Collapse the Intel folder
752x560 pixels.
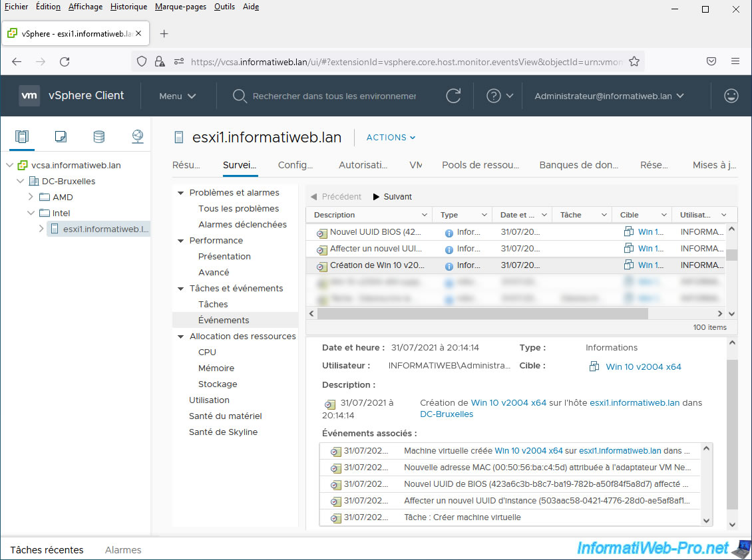[x=31, y=213]
